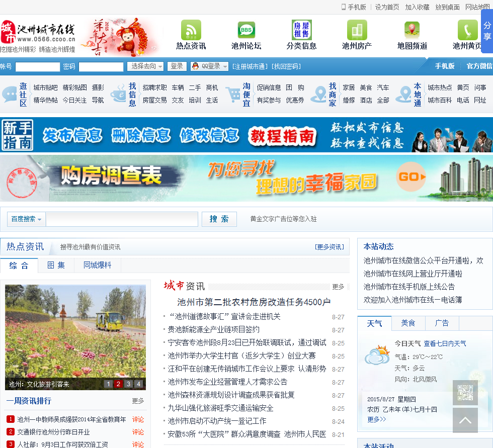Viewport: 493px width, 448px height.
Task: Focus the main search text box
Action: click(x=122, y=219)
